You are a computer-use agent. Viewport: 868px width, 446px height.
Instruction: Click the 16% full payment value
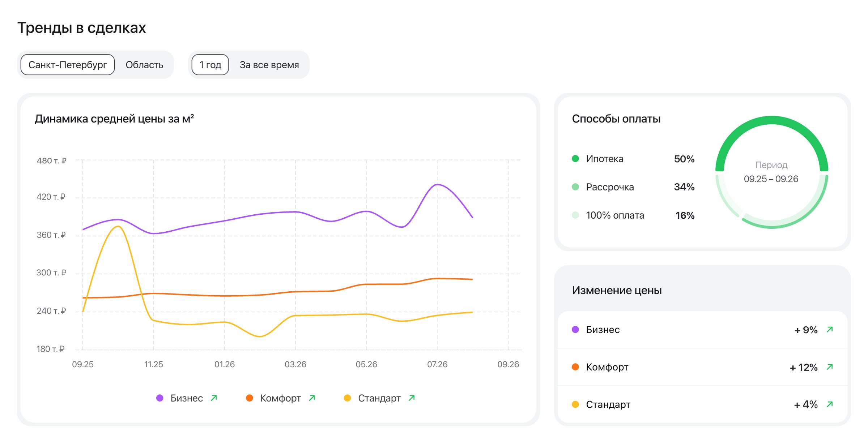(685, 215)
